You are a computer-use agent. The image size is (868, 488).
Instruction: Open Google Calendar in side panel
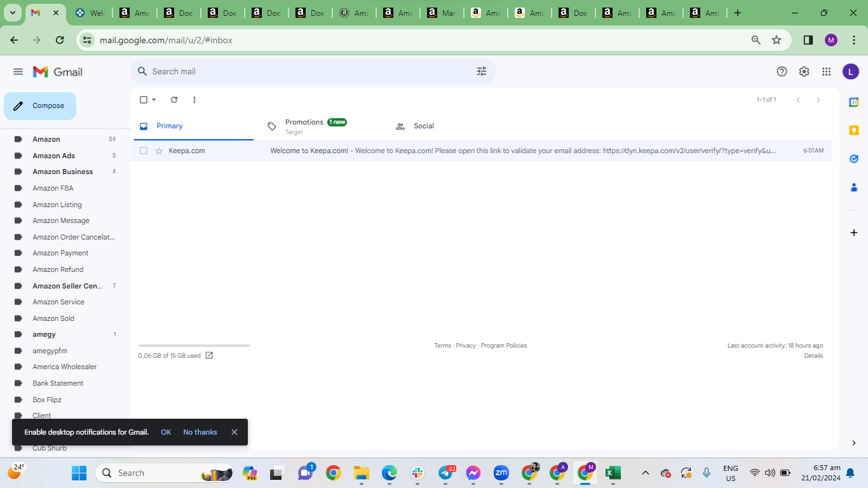coord(854,102)
